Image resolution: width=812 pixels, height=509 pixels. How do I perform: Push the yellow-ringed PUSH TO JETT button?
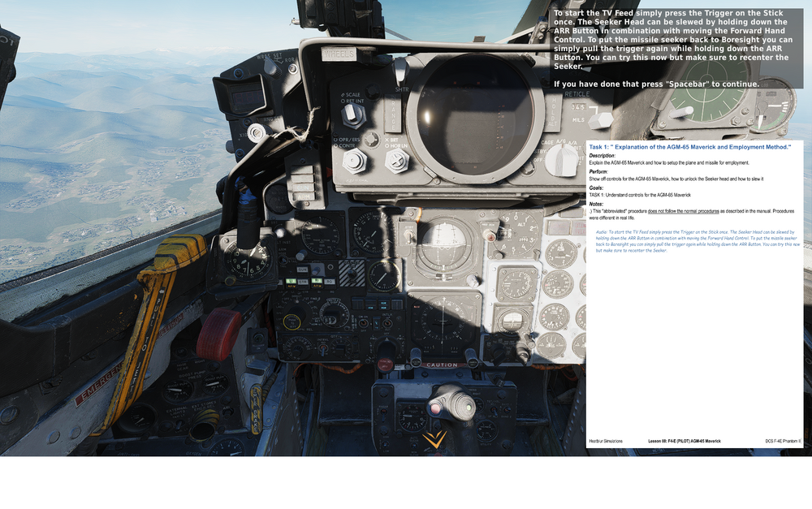293,322
